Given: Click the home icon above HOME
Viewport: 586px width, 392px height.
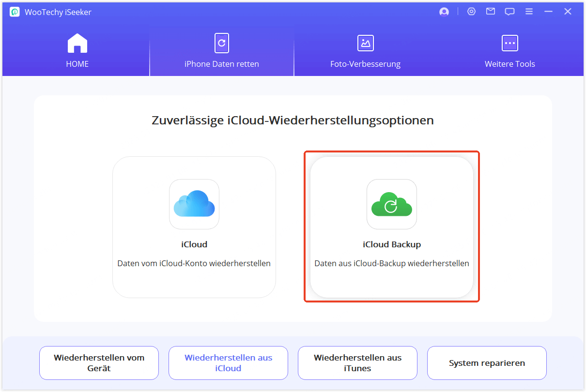Looking at the screenshot, I should click(x=77, y=43).
